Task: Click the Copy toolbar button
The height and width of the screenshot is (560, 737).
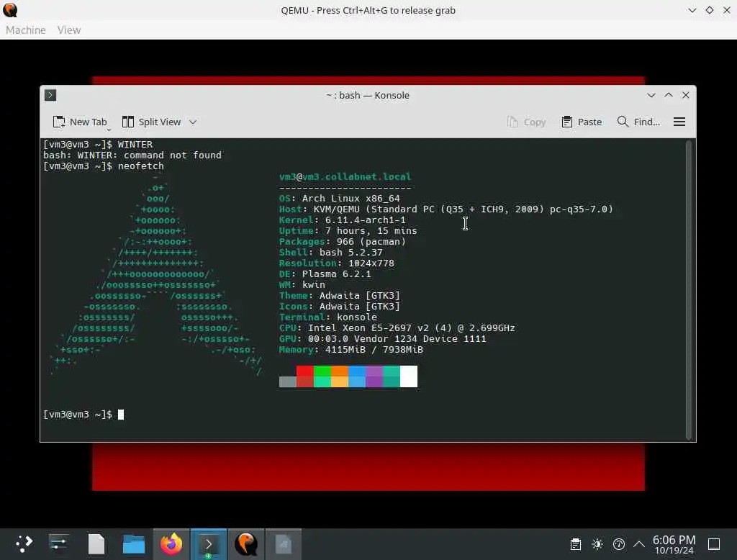Action: [526, 122]
